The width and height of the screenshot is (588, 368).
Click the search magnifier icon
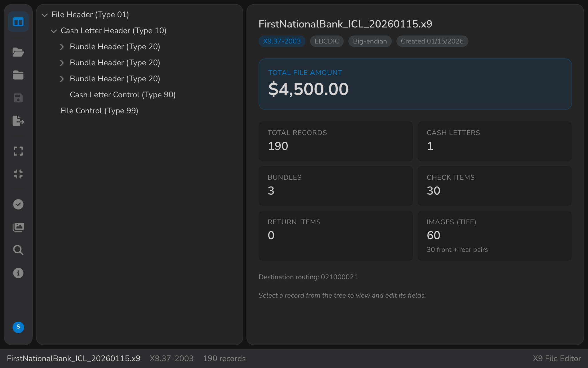click(18, 250)
